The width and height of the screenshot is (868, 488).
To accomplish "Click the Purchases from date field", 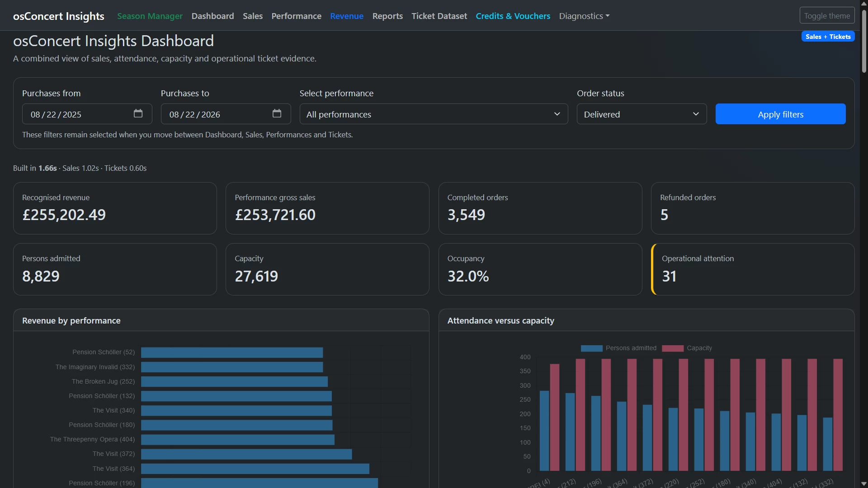I will tap(87, 114).
